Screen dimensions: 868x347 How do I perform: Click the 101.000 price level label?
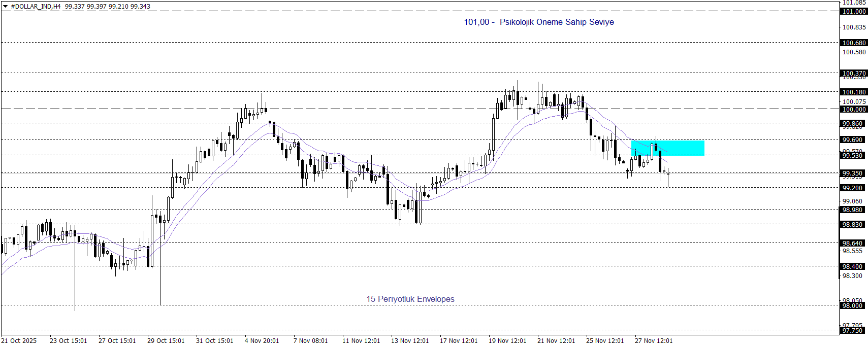click(x=854, y=11)
